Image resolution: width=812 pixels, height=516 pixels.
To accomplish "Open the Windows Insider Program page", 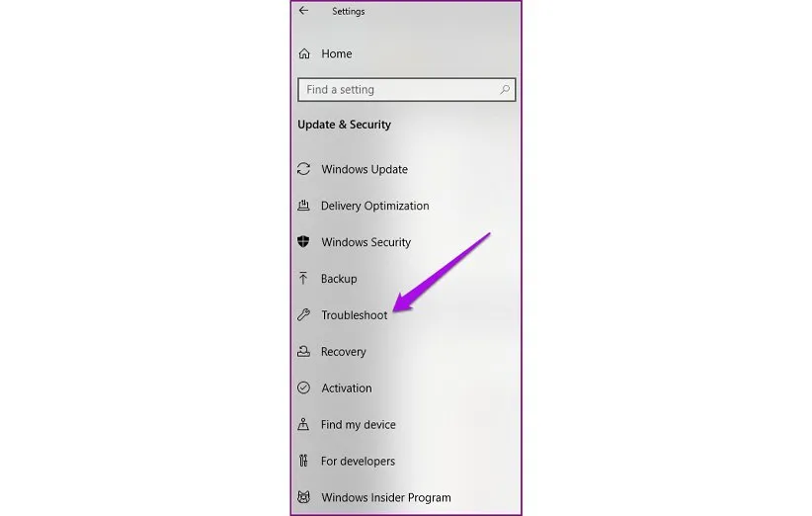I will [386, 498].
